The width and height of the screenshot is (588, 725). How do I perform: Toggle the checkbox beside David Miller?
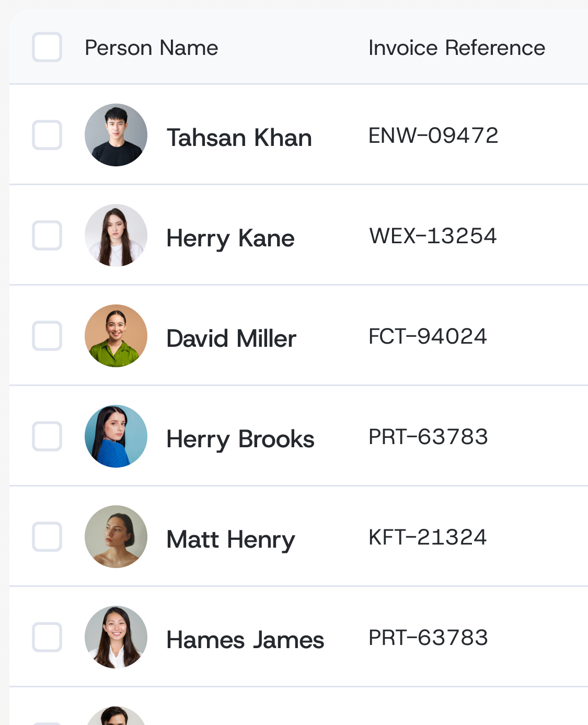pyautogui.click(x=47, y=336)
